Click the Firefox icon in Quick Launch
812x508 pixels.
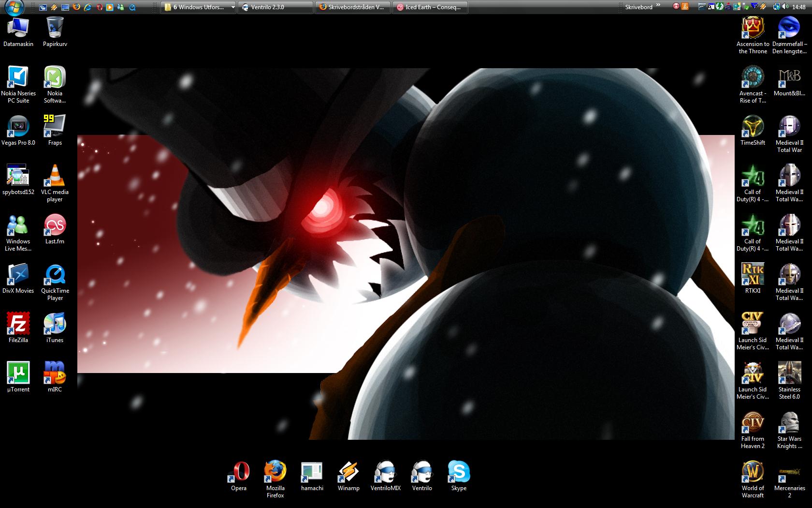coord(76,7)
